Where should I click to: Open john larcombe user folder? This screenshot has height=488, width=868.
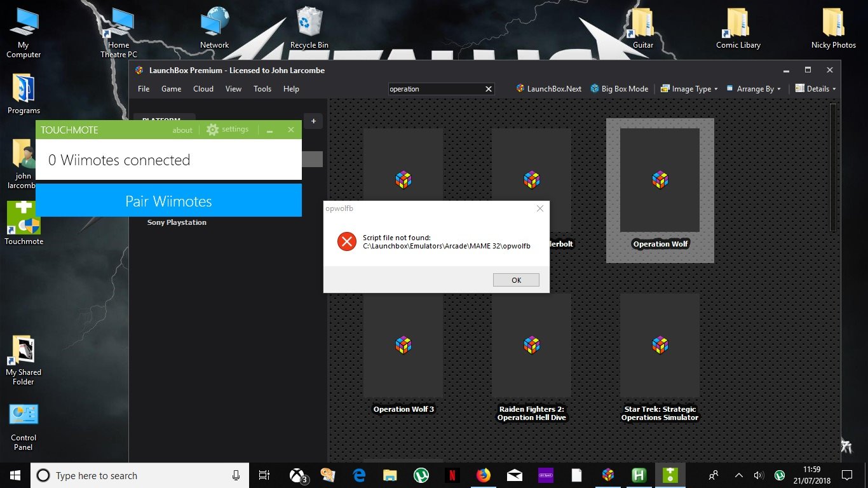tap(24, 164)
